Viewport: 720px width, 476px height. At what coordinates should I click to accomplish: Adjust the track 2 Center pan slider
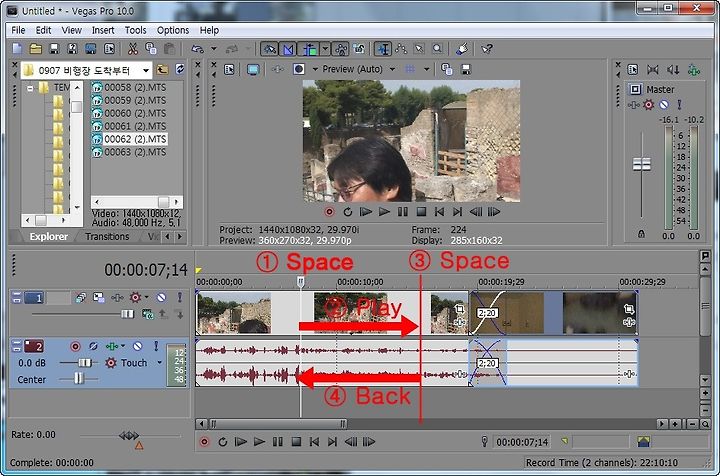click(x=79, y=379)
